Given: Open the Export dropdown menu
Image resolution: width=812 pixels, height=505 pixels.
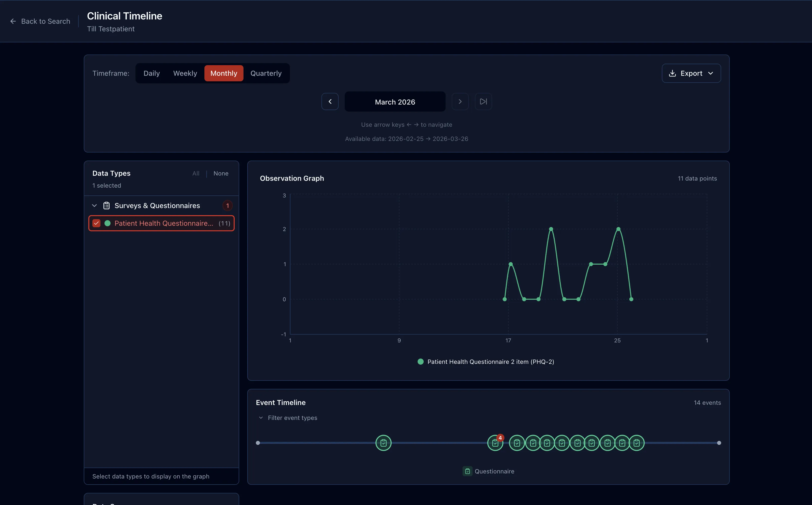Looking at the screenshot, I should (711, 73).
